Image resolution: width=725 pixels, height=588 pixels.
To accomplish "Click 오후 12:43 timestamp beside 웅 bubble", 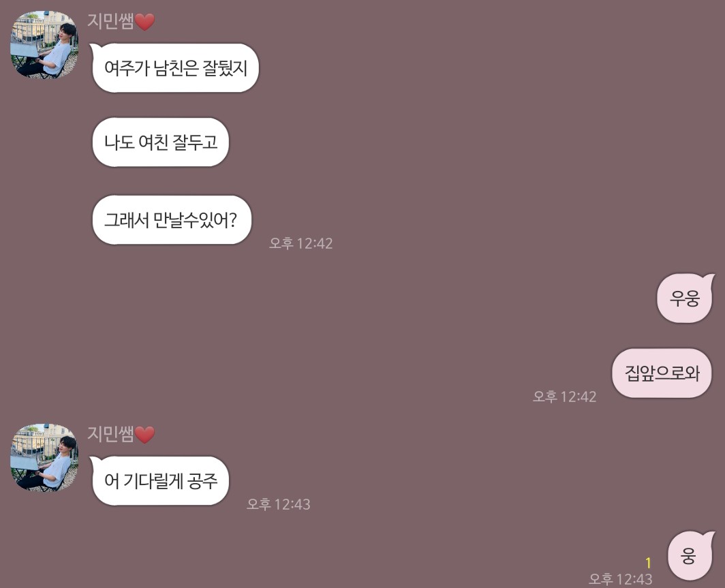I will point(621,578).
